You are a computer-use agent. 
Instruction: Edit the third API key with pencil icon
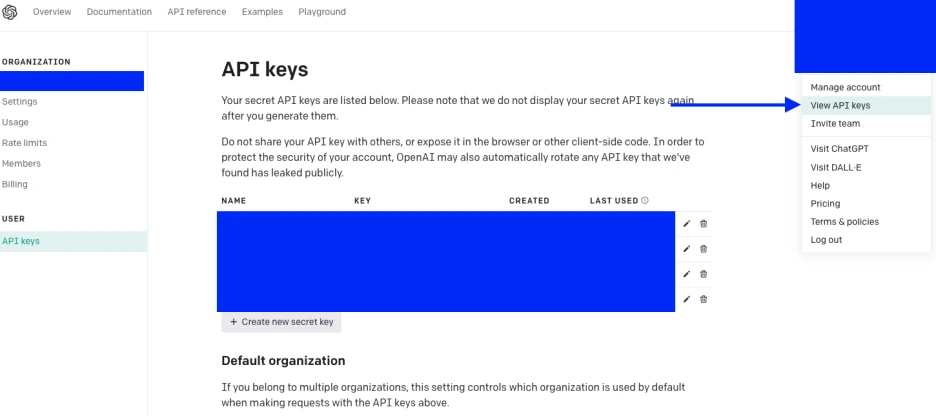(686, 274)
